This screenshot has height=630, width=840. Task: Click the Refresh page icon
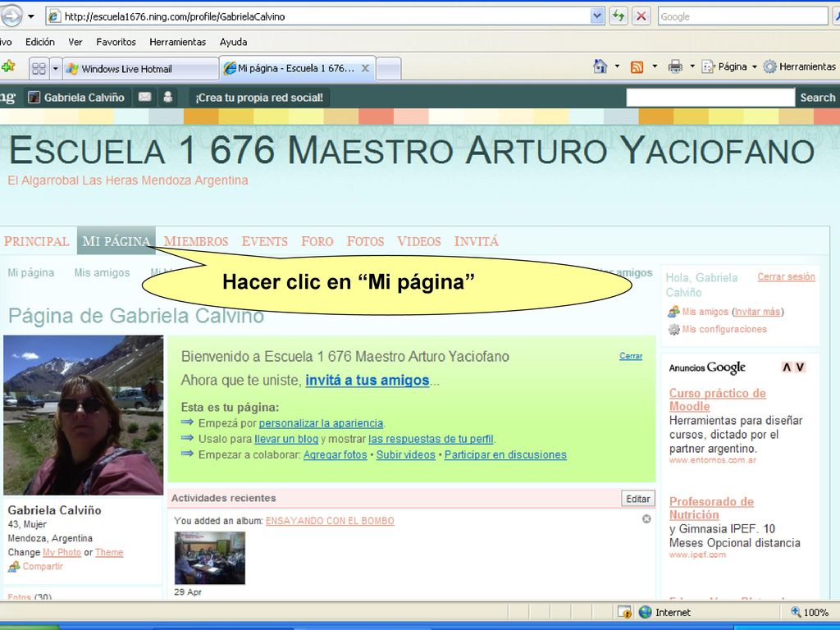[619, 16]
